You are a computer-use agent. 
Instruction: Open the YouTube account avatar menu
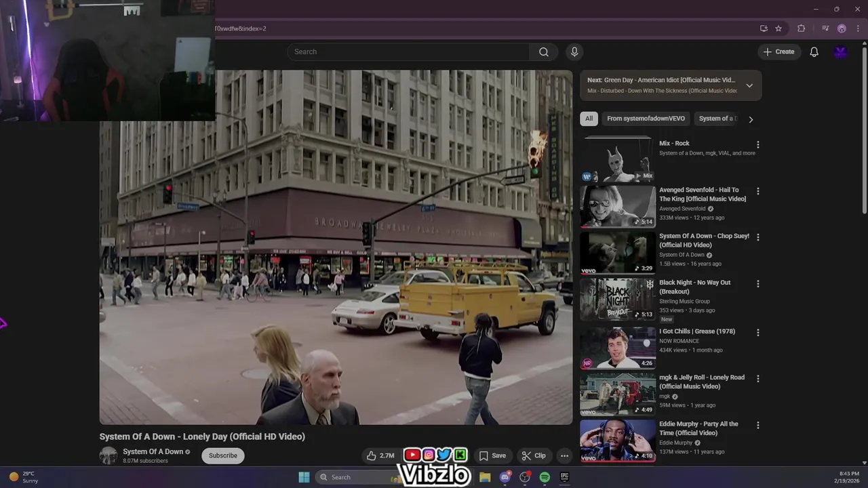point(841,52)
